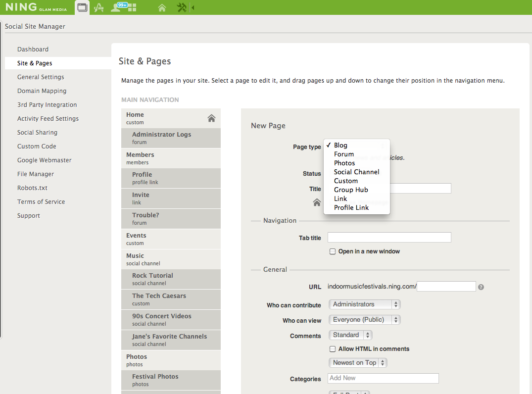Open Custom Code section

(x=37, y=147)
